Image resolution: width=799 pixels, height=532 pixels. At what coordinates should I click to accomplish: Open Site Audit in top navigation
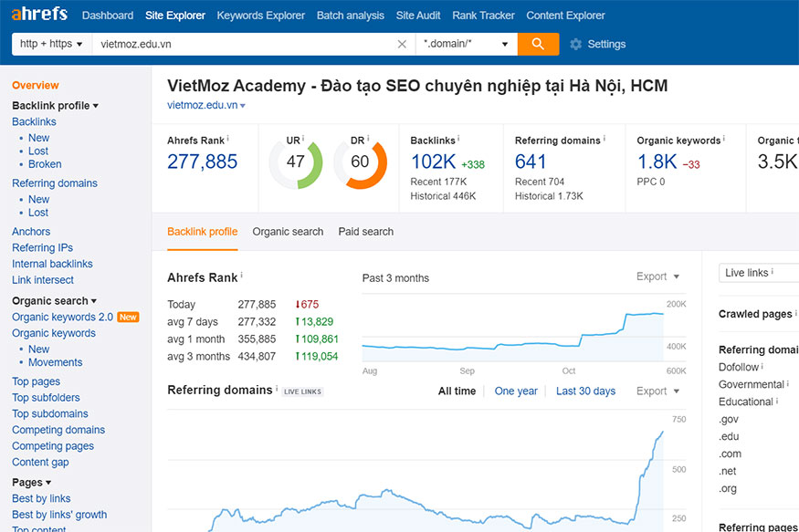point(418,16)
